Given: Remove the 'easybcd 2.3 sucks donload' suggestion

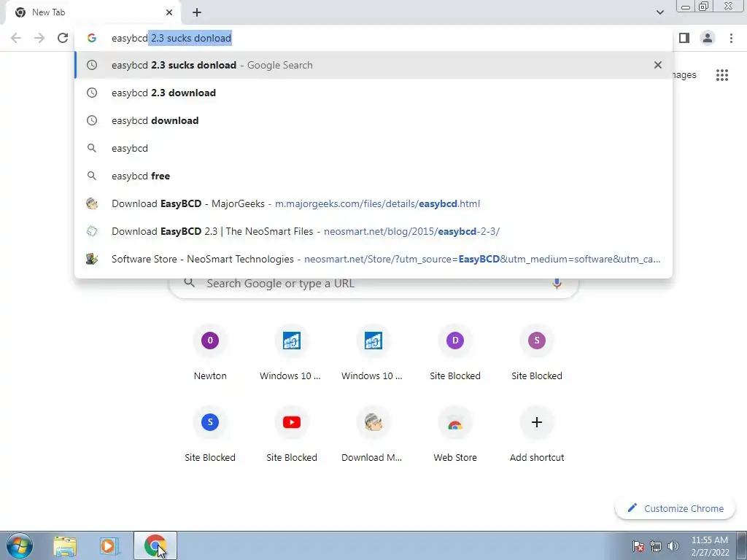Looking at the screenshot, I should [658, 65].
